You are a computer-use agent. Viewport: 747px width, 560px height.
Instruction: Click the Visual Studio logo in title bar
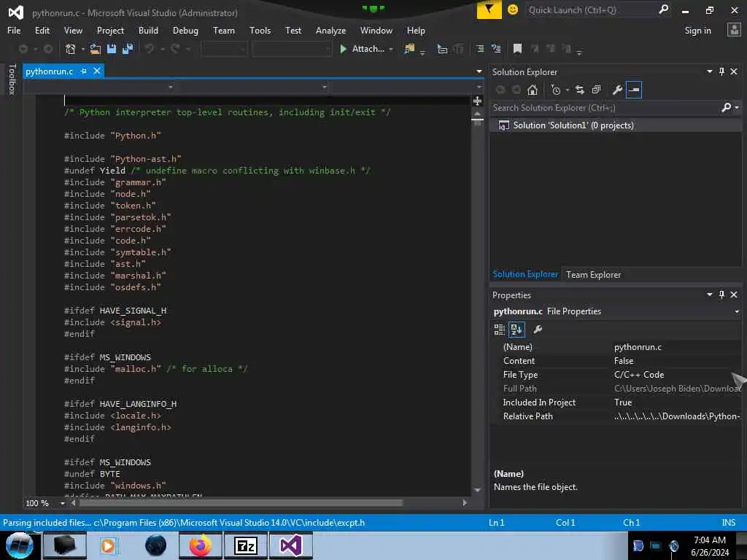tap(16, 12)
